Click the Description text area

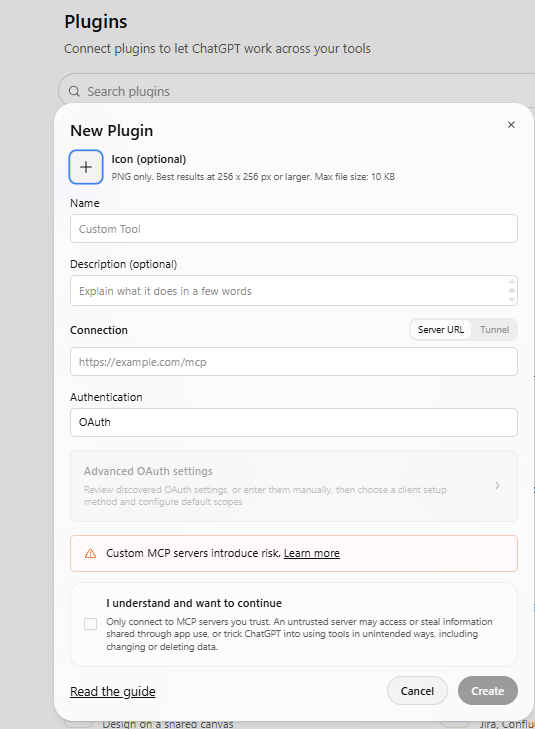pos(294,291)
